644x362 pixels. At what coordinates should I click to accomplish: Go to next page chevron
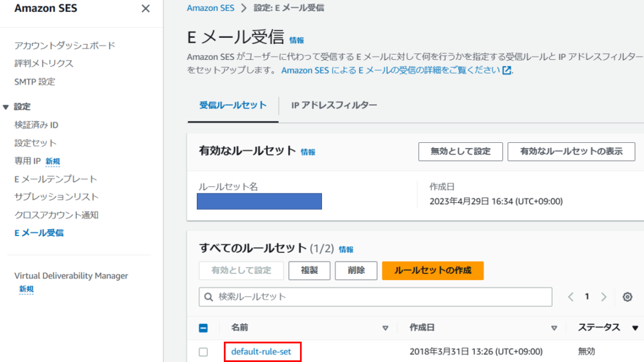pyautogui.click(x=604, y=297)
